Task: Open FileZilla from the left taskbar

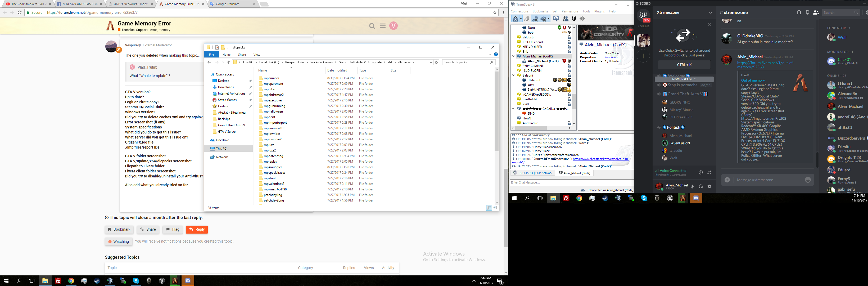Action: pyautogui.click(x=58, y=281)
